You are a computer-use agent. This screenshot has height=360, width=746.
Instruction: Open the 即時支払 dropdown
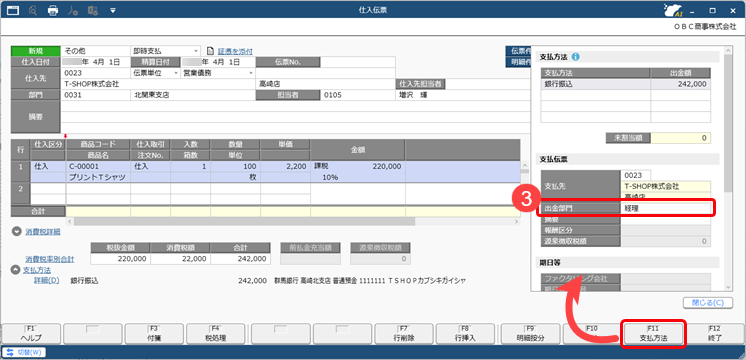(x=196, y=51)
